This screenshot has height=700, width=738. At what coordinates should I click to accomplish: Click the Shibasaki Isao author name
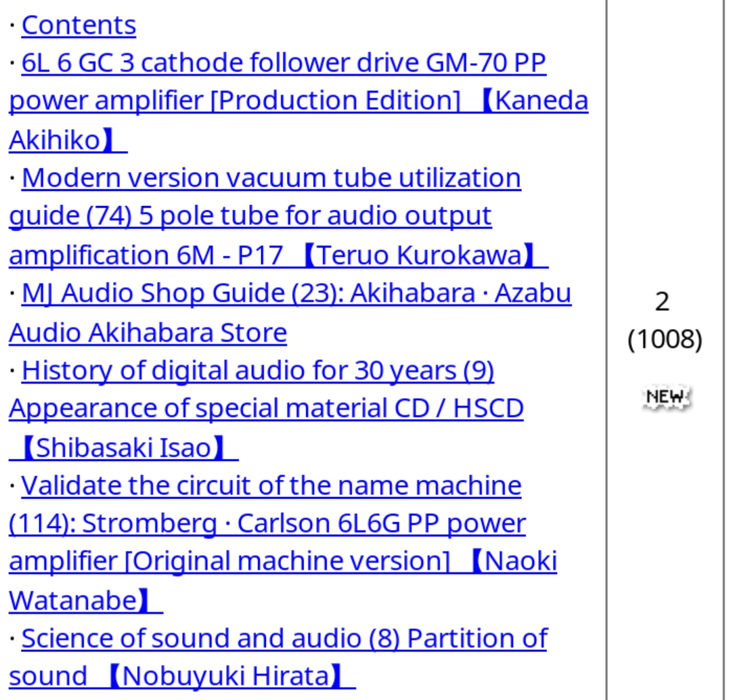click(x=124, y=448)
